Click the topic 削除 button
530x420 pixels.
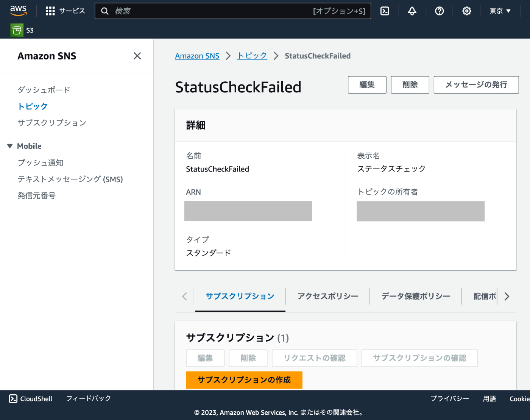point(410,85)
